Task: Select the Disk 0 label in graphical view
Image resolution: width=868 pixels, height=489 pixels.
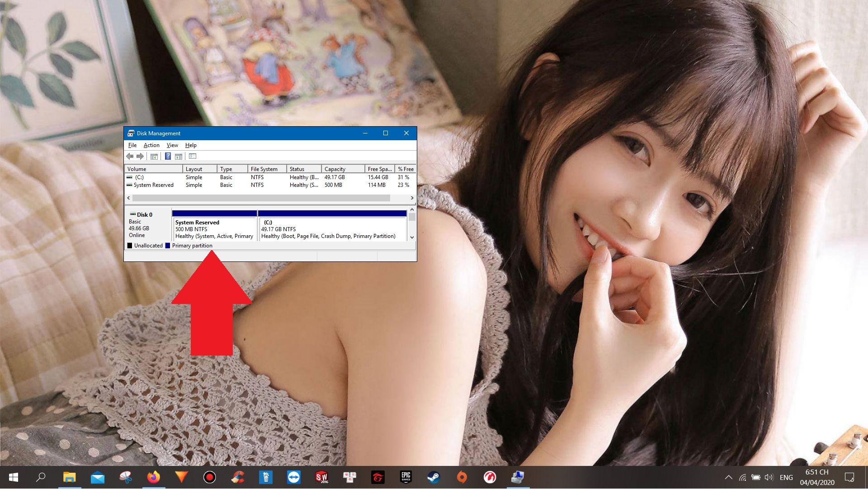Action: coord(145,215)
